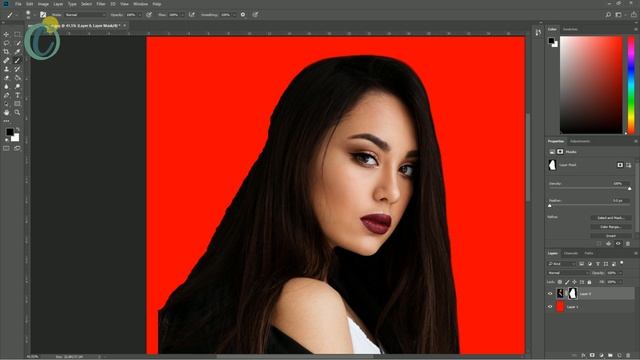Toggle mask visibility eye in Properties

pyautogui.click(x=618, y=244)
